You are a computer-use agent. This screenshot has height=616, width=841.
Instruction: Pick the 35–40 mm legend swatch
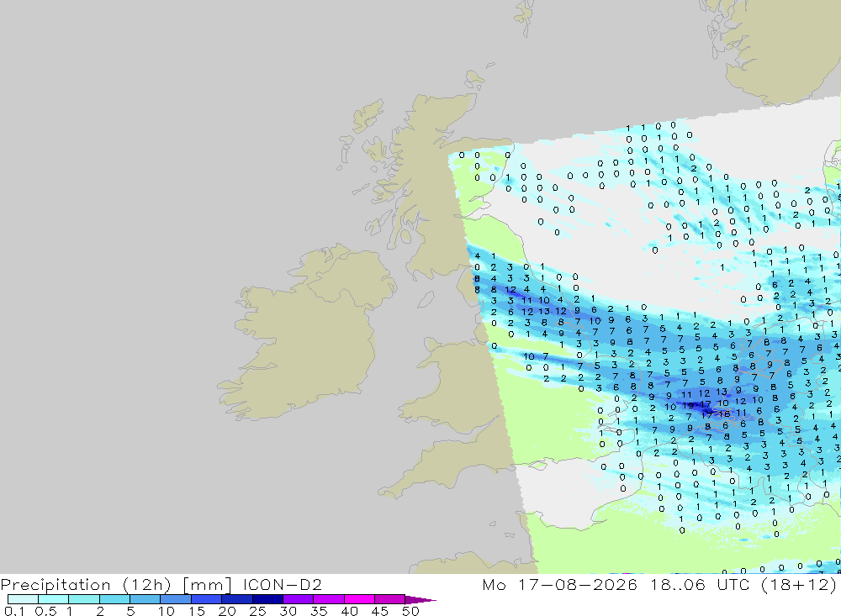pyautogui.click(x=328, y=599)
